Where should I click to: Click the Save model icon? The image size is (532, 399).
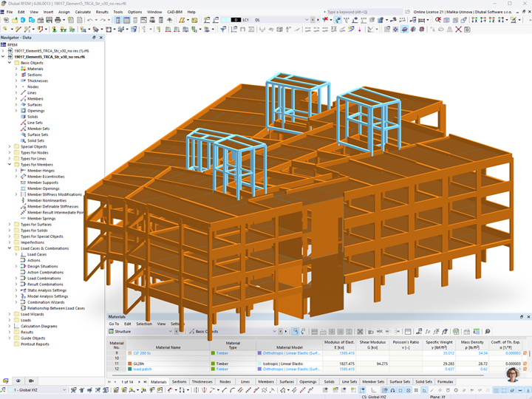(50, 20)
